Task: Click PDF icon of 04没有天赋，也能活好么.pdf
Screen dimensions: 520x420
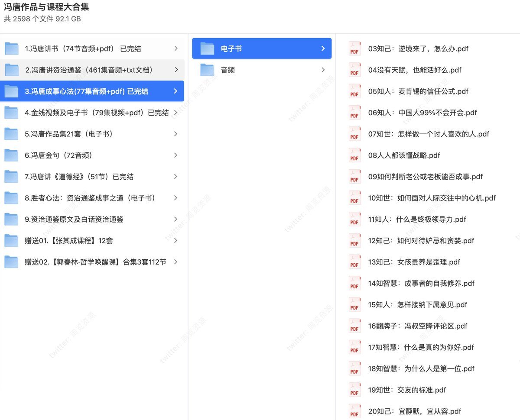Action: tap(355, 70)
